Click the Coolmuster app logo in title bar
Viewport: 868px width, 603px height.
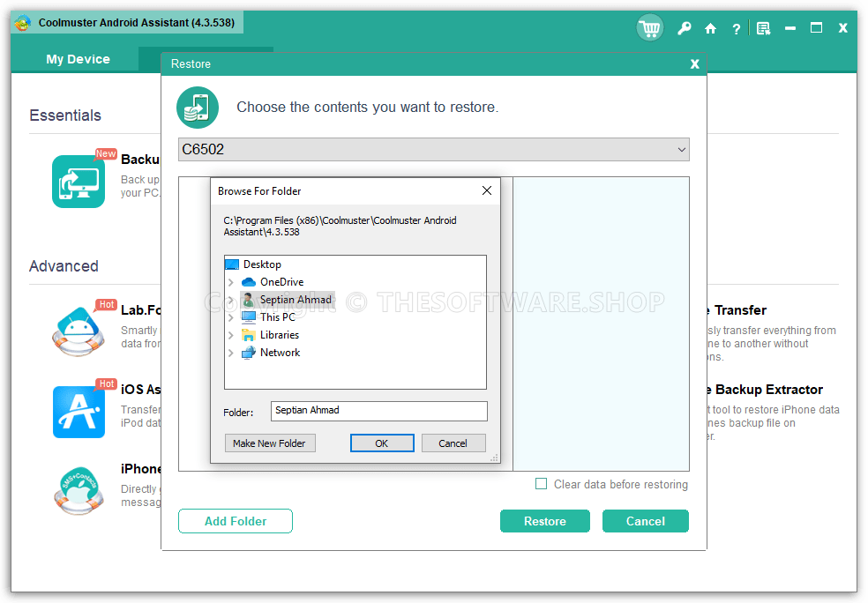[x=23, y=23]
